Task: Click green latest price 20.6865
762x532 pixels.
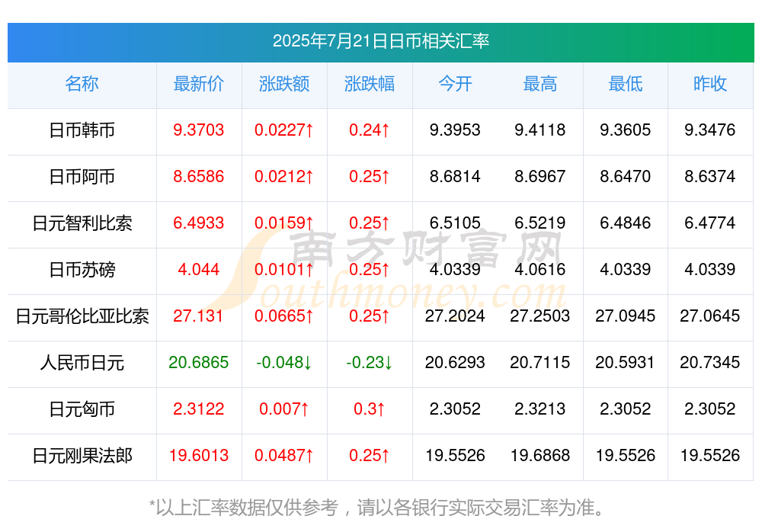Action: pyautogui.click(x=198, y=362)
